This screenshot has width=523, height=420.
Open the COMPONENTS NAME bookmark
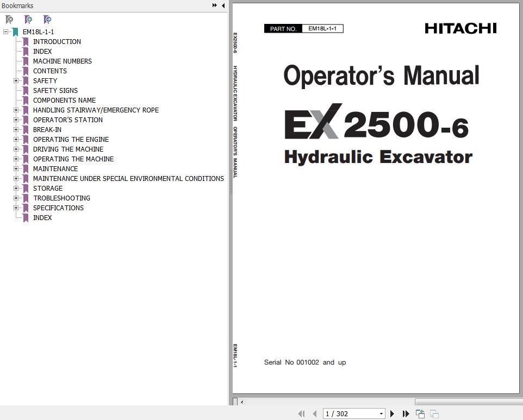coord(64,101)
